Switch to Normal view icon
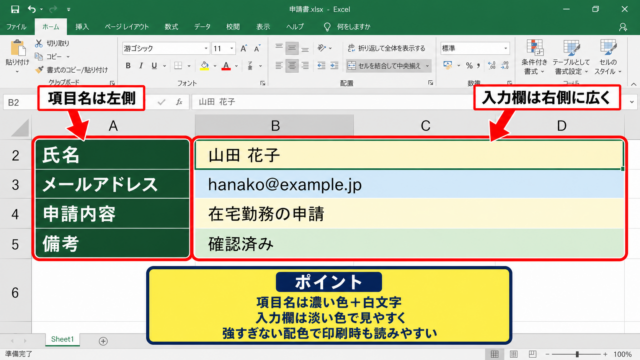This screenshot has height=360, width=640. pyautogui.click(x=494, y=354)
